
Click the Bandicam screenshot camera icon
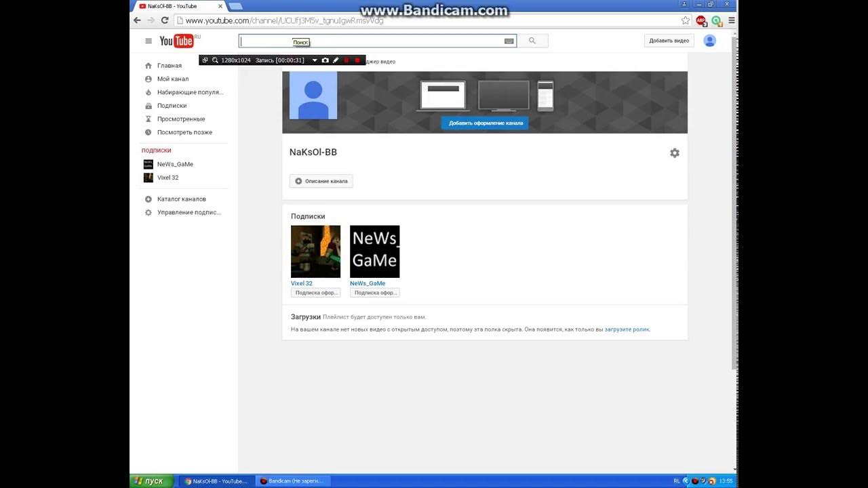pyautogui.click(x=325, y=60)
